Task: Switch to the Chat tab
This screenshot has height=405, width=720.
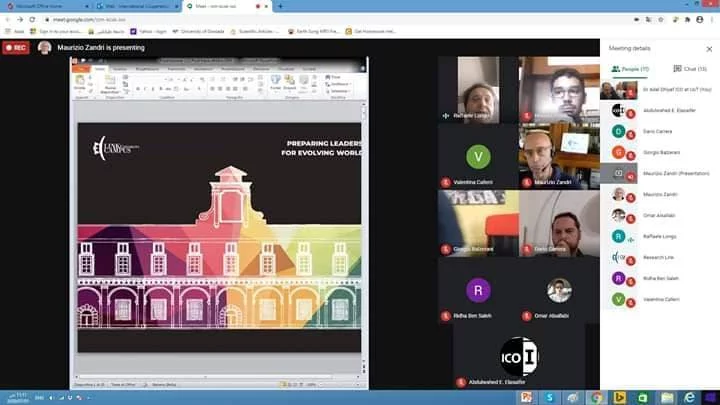Action: 690,69
